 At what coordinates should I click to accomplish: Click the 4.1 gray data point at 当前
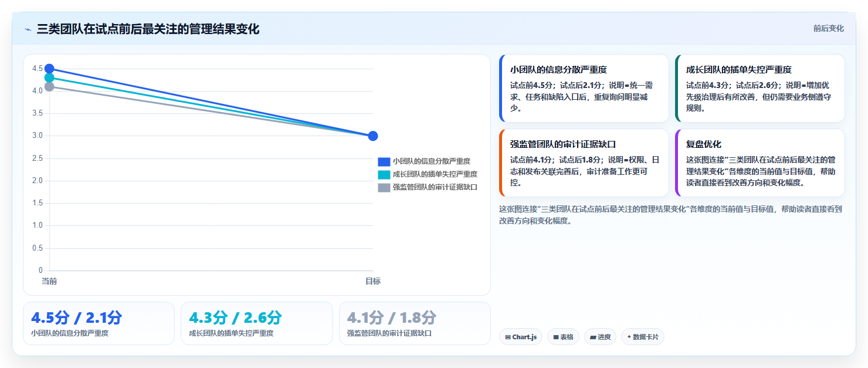click(x=49, y=87)
